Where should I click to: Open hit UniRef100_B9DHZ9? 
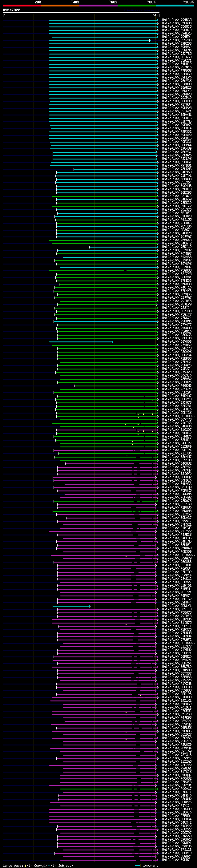(x=177, y=30)
